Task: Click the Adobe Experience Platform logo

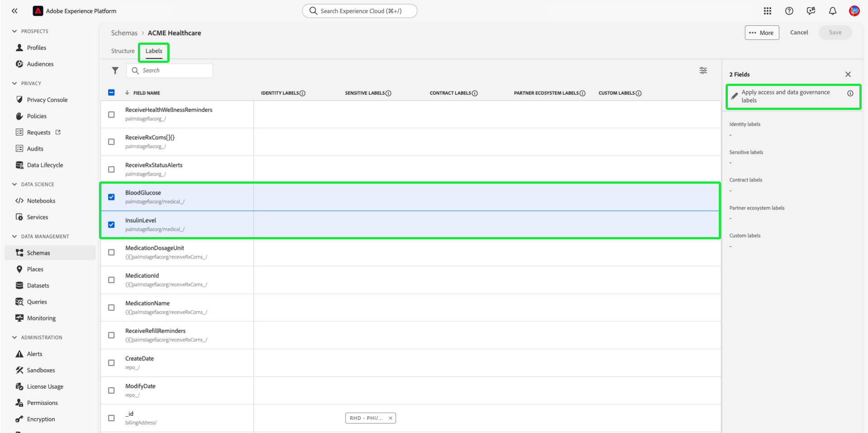Action: pyautogui.click(x=38, y=11)
